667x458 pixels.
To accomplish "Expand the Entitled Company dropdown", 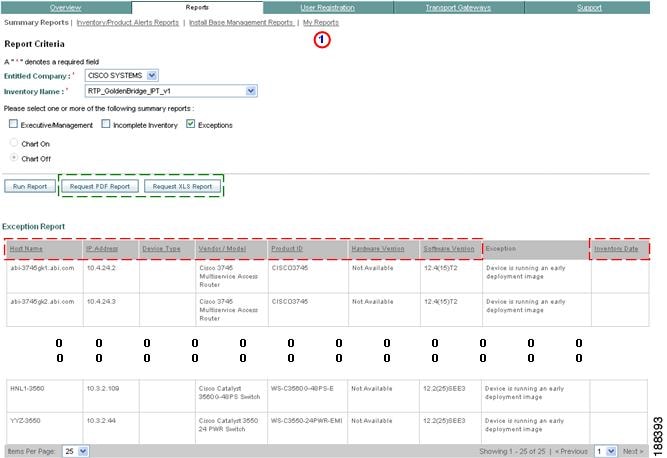I will tap(152, 76).
